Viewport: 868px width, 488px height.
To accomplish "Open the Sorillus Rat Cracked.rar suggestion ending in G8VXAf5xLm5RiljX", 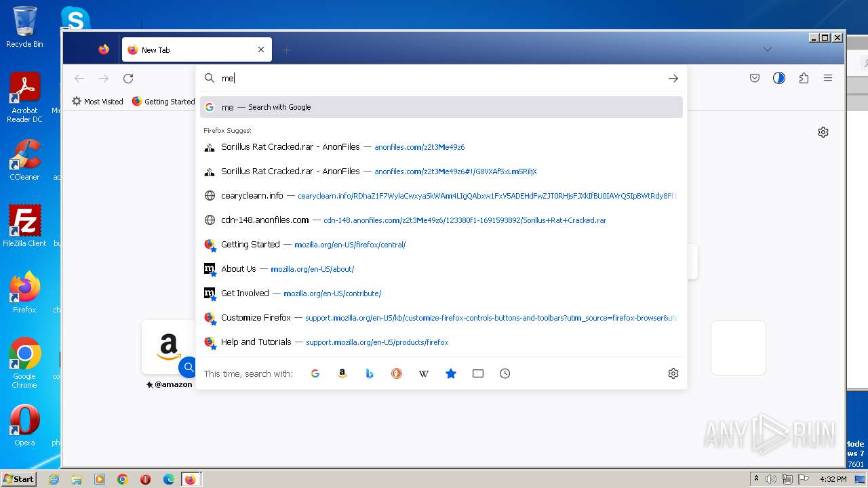I will tap(441, 171).
